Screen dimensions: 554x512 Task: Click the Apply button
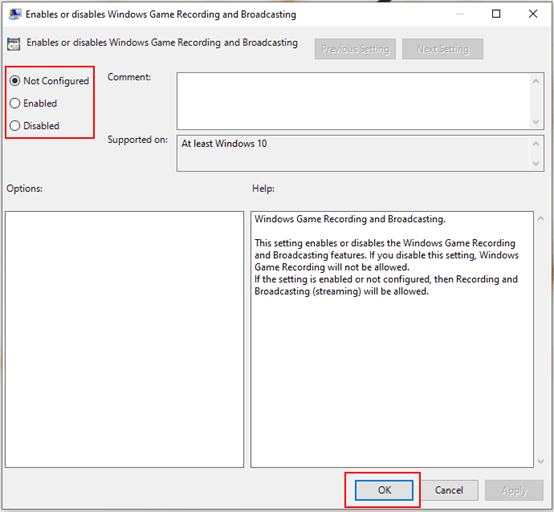(x=514, y=490)
